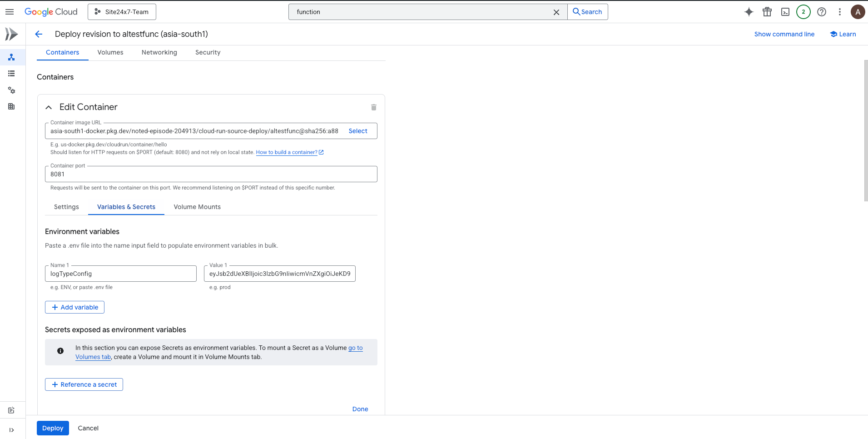Open the free trial gift icon
This screenshot has width=868, height=439.
click(x=767, y=12)
